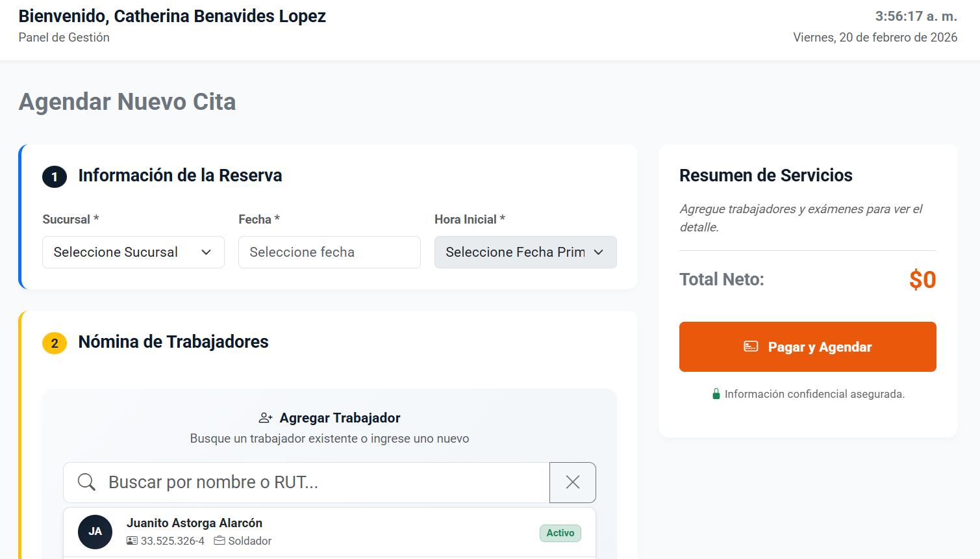Click the green lock icon
This screenshot has height=559, width=980.
tap(716, 394)
